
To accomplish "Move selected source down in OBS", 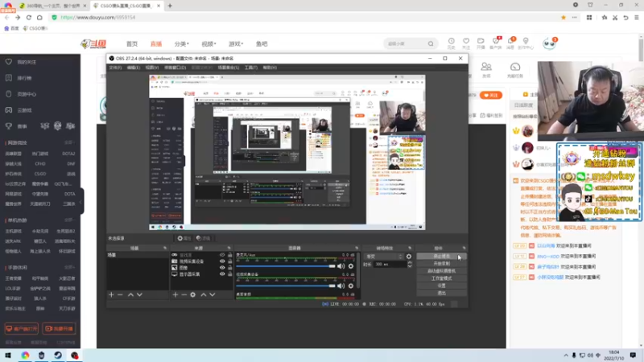I will click(x=213, y=294).
